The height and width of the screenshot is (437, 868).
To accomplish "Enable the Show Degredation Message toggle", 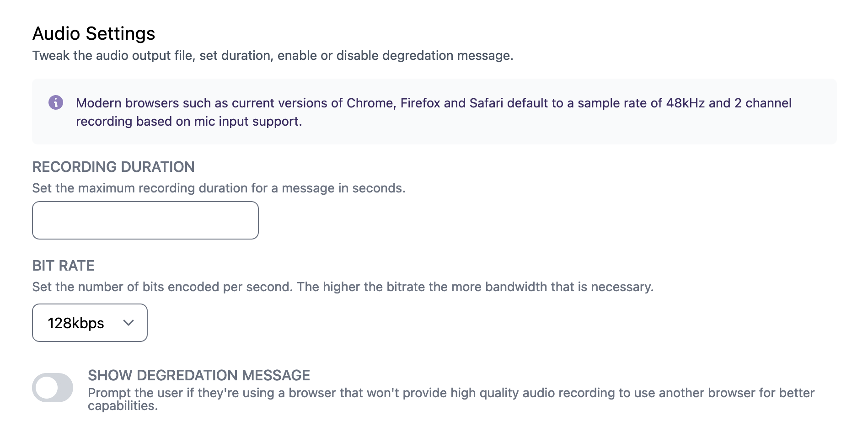I will tap(53, 388).
